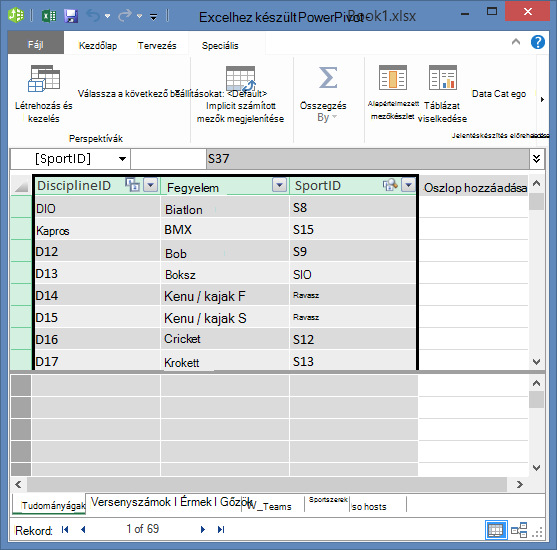Image resolution: width=557 pixels, height=550 pixels.
Task: Open Létrehozás és kezelés perspectives icon
Action: click(44, 79)
